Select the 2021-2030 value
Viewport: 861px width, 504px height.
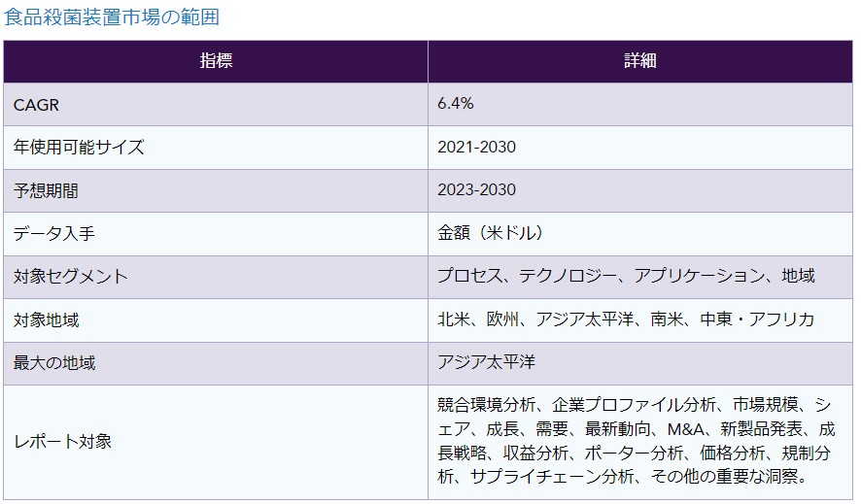point(477,148)
